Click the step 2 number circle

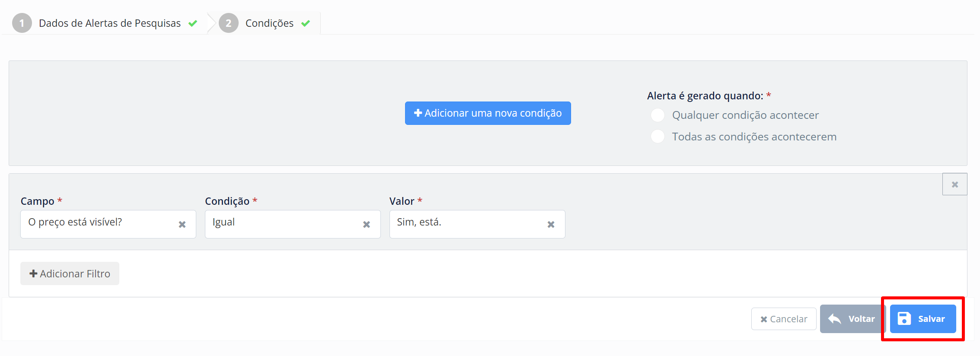point(229,23)
